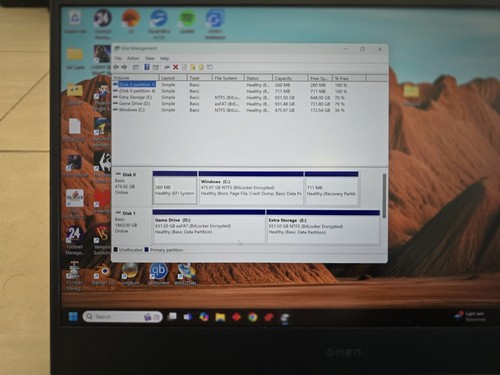Viewport: 500px width, 375px height.
Task: Open the Action menu
Action: [x=133, y=58]
